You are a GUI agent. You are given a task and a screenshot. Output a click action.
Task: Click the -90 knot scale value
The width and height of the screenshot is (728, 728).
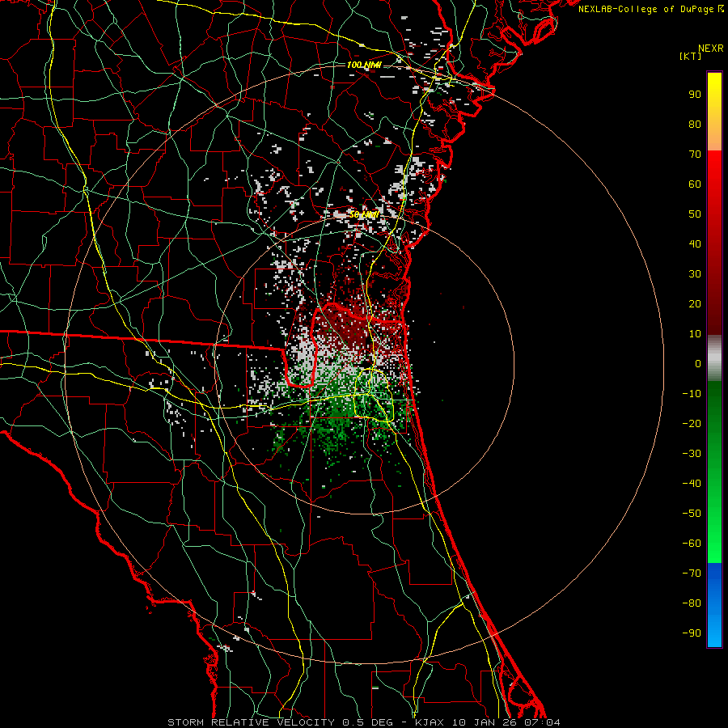click(692, 633)
